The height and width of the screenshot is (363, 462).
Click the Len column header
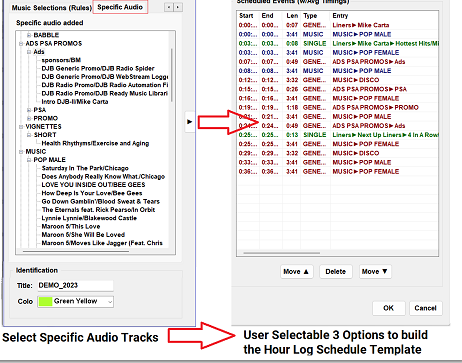291,16
